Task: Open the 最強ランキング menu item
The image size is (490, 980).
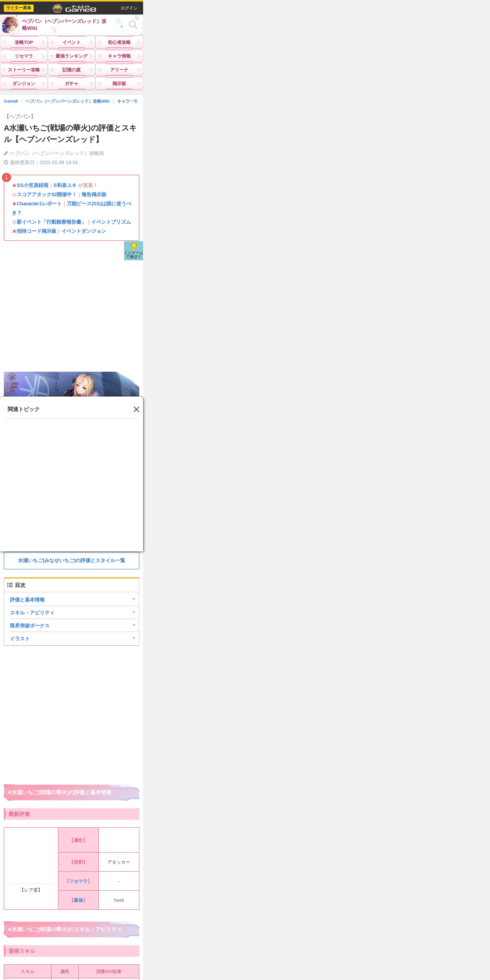Action: point(71,56)
